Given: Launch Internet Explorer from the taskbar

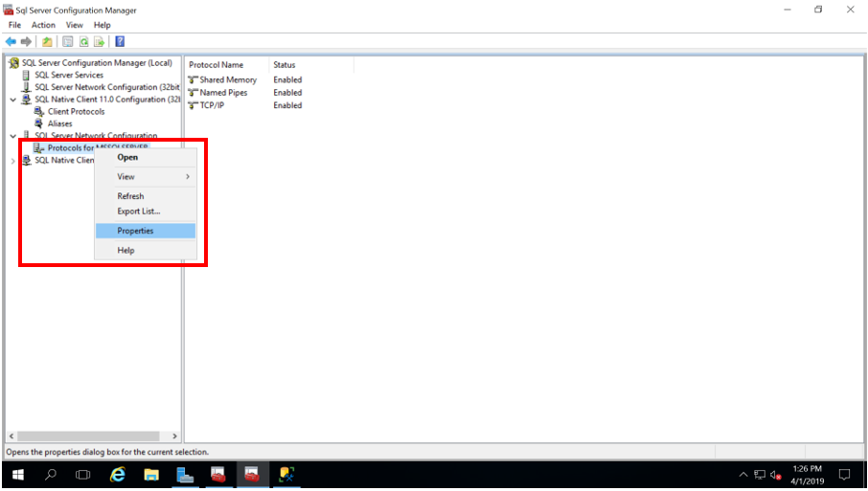Looking at the screenshot, I should 117,475.
